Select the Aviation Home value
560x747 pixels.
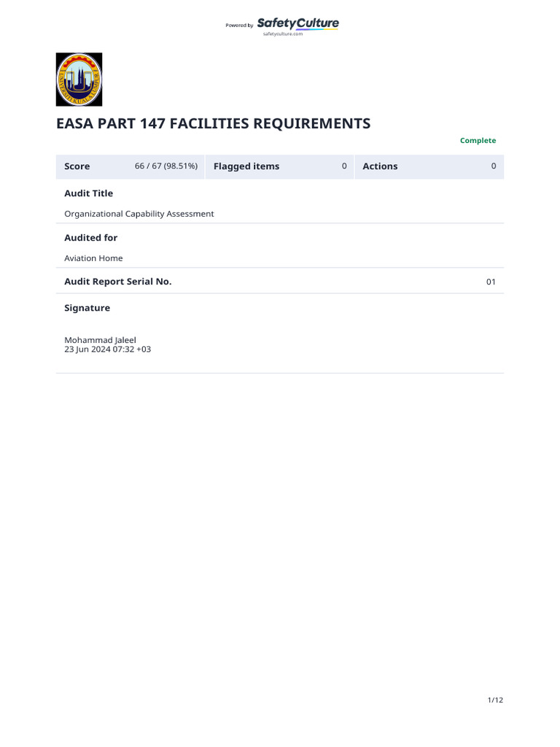pyautogui.click(x=93, y=258)
